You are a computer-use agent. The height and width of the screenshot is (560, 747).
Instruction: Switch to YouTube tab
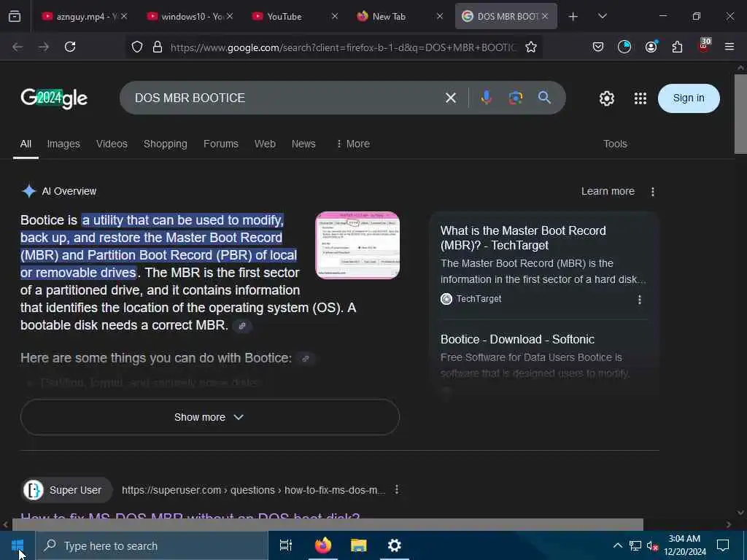point(295,16)
